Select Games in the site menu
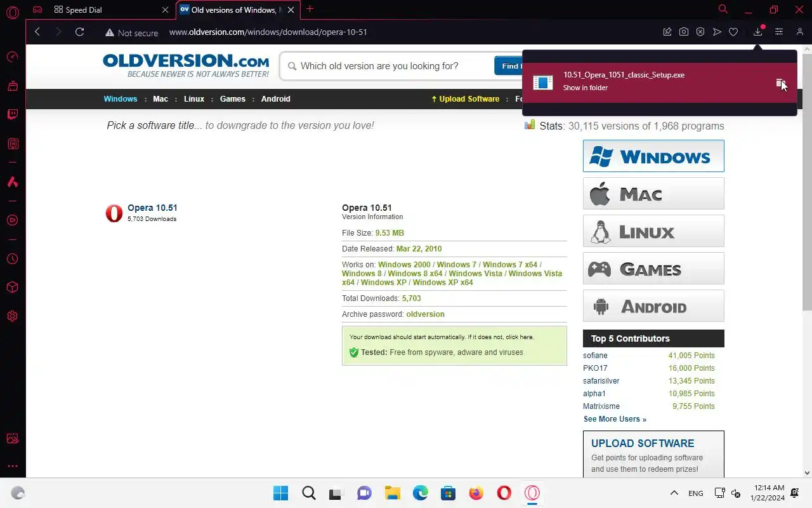The width and height of the screenshot is (812, 508). coord(233,99)
